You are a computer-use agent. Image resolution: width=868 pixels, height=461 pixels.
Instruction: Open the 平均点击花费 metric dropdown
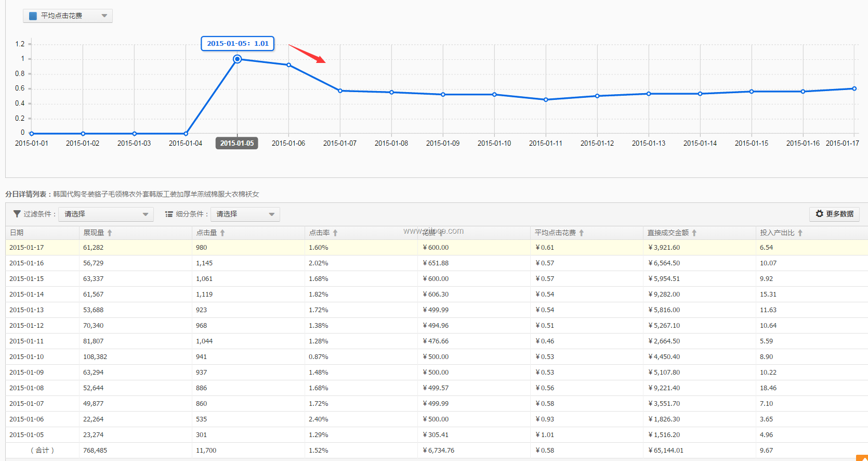pos(68,16)
